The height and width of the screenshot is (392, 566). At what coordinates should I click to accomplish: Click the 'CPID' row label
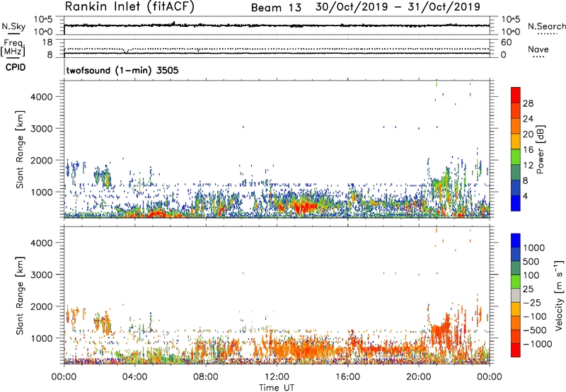pyautogui.click(x=16, y=67)
